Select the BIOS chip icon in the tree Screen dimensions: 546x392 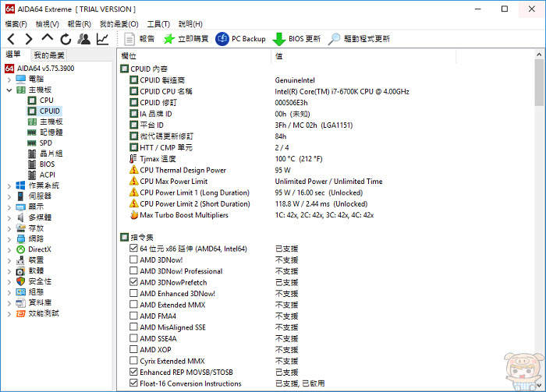pyautogui.click(x=32, y=164)
